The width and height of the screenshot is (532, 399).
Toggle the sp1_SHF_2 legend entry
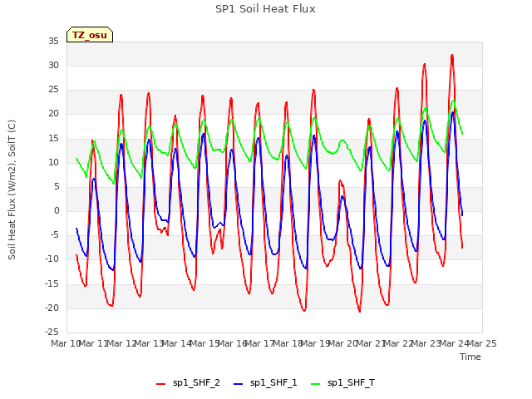pos(188,383)
